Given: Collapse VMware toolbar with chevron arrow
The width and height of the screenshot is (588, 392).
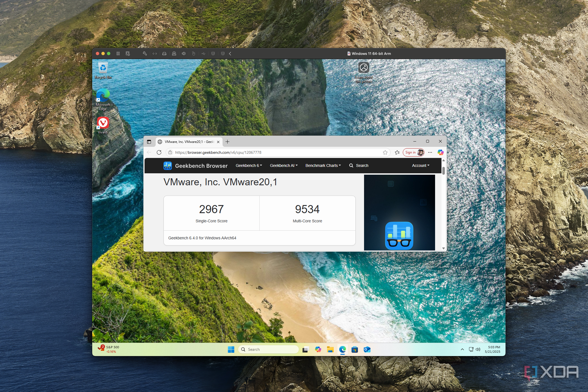Looking at the screenshot, I should coord(230,53).
